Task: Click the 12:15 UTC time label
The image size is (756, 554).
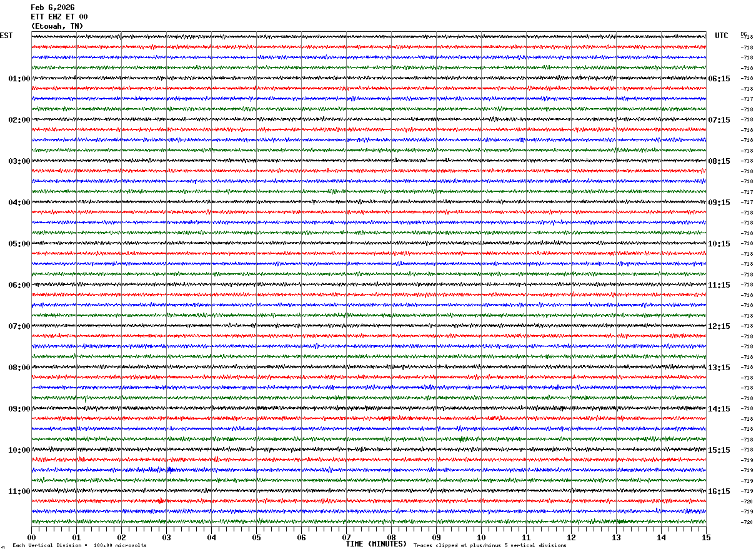Action: tap(719, 326)
